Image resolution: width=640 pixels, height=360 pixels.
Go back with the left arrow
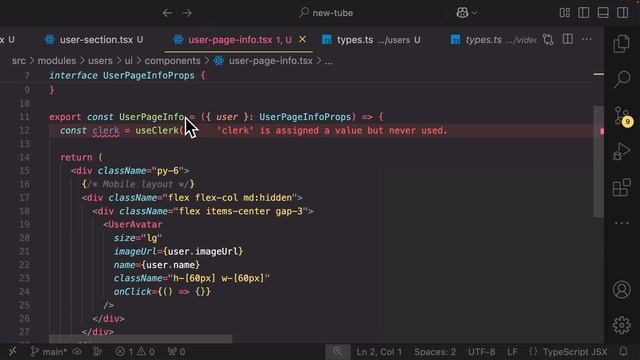(167, 13)
